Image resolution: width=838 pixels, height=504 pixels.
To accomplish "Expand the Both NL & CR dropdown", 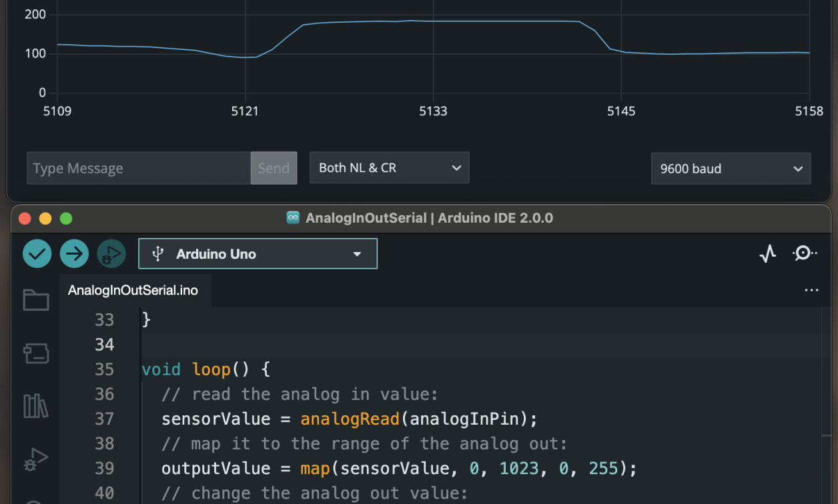I will click(389, 168).
